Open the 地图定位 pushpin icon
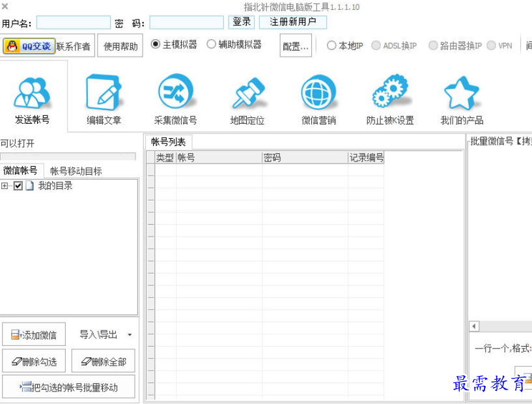The width and height of the screenshot is (532, 404). (x=248, y=93)
